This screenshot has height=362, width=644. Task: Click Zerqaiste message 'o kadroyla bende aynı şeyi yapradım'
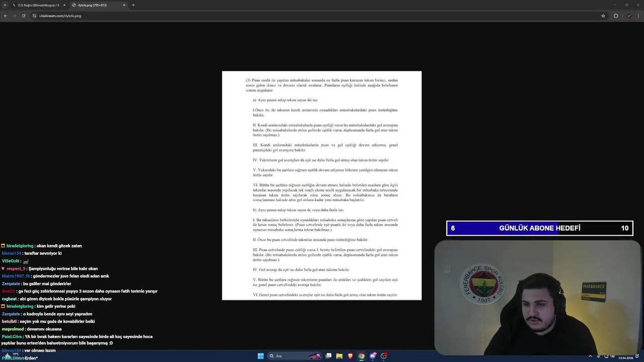[58, 314]
